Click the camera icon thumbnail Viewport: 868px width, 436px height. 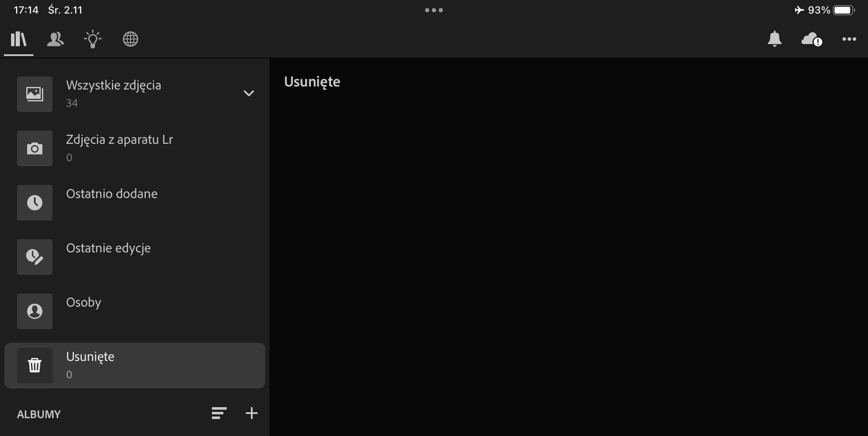point(35,148)
